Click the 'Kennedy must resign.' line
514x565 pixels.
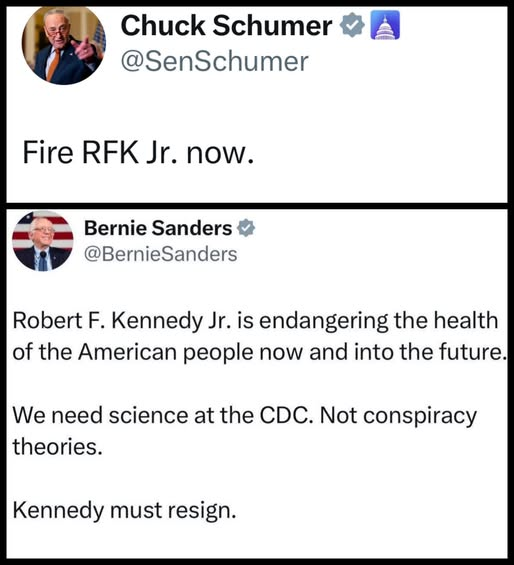point(124,511)
